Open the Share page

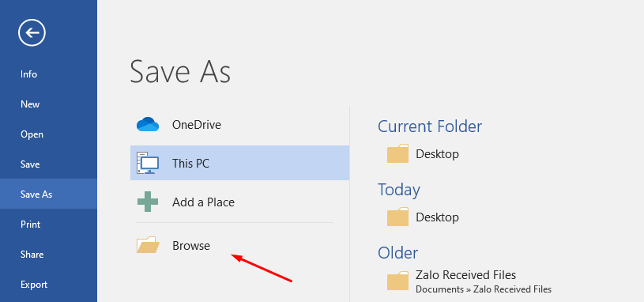click(32, 255)
